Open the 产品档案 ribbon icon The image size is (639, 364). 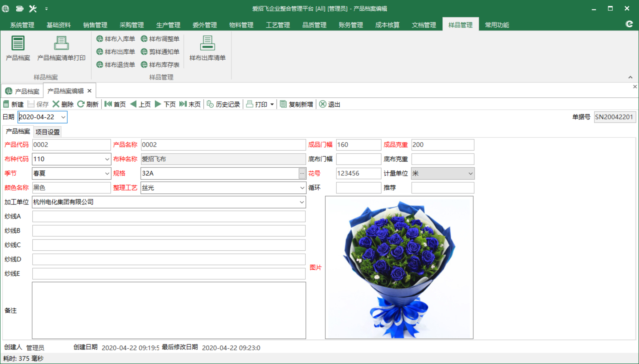[18, 48]
